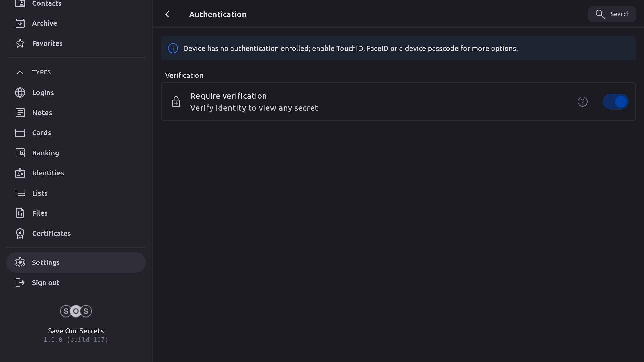The image size is (644, 362).
Task: Click the Files attachment icon
Action: click(x=20, y=213)
